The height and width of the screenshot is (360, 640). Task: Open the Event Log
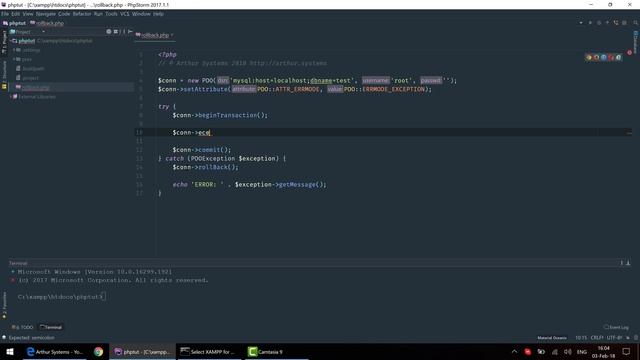(x=616, y=327)
